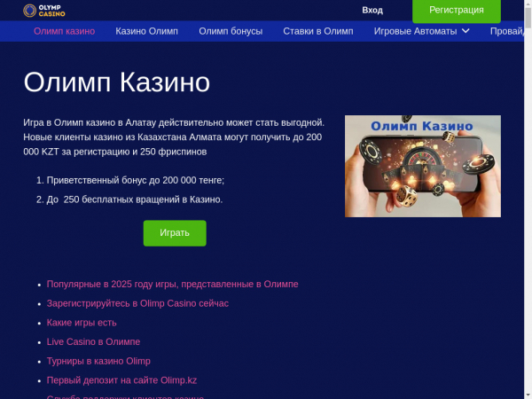Open the partially visible Провайд menu item
This screenshot has width=532, height=399.
click(x=507, y=31)
